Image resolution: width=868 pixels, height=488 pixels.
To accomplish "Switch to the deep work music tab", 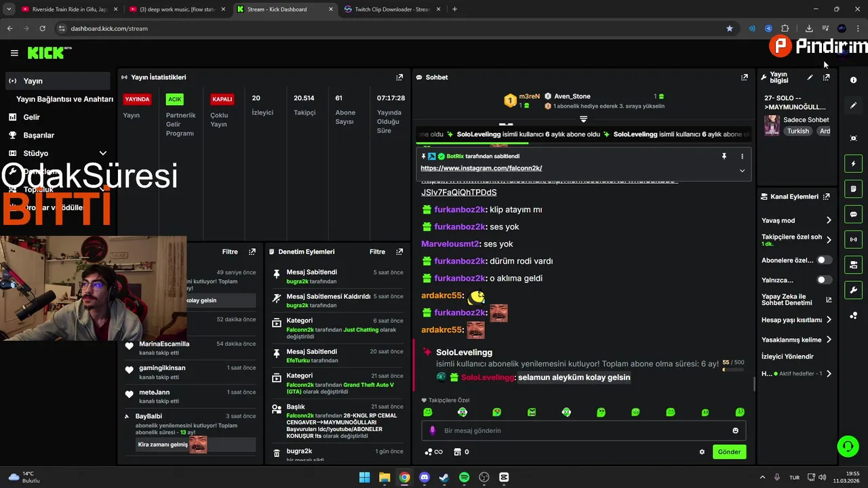I will coord(176,9).
